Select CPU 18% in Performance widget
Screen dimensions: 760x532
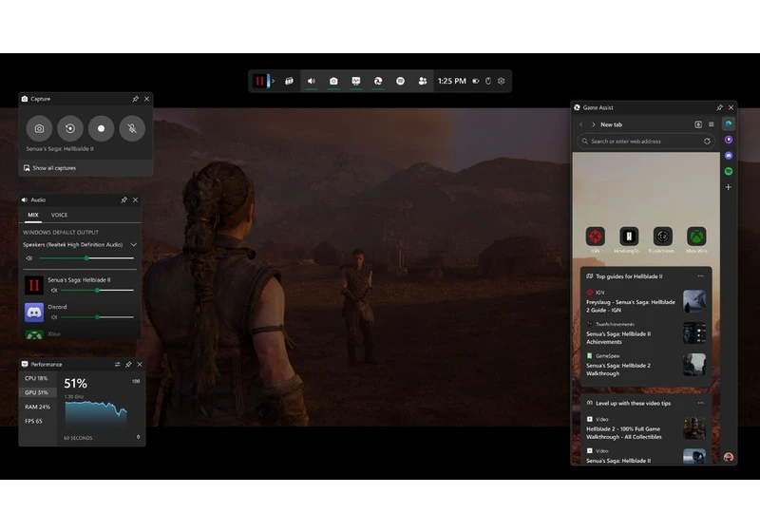[38, 378]
